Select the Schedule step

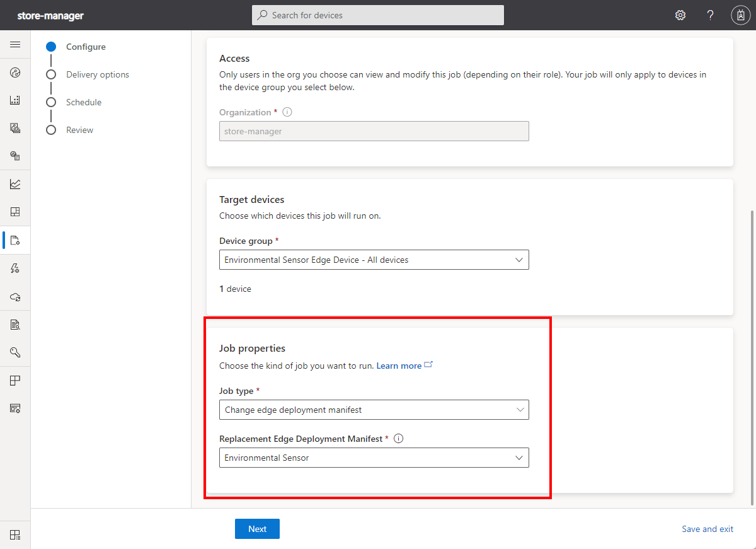pyautogui.click(x=84, y=101)
